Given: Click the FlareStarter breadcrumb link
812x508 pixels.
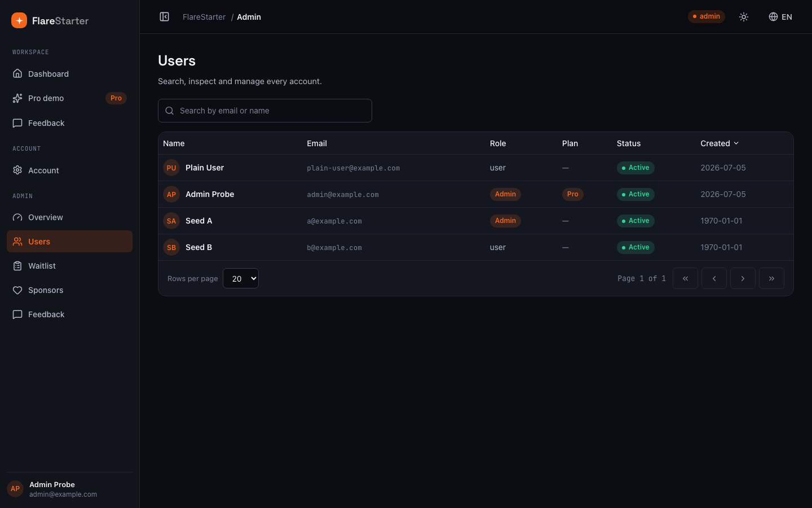Looking at the screenshot, I should pyautogui.click(x=204, y=17).
